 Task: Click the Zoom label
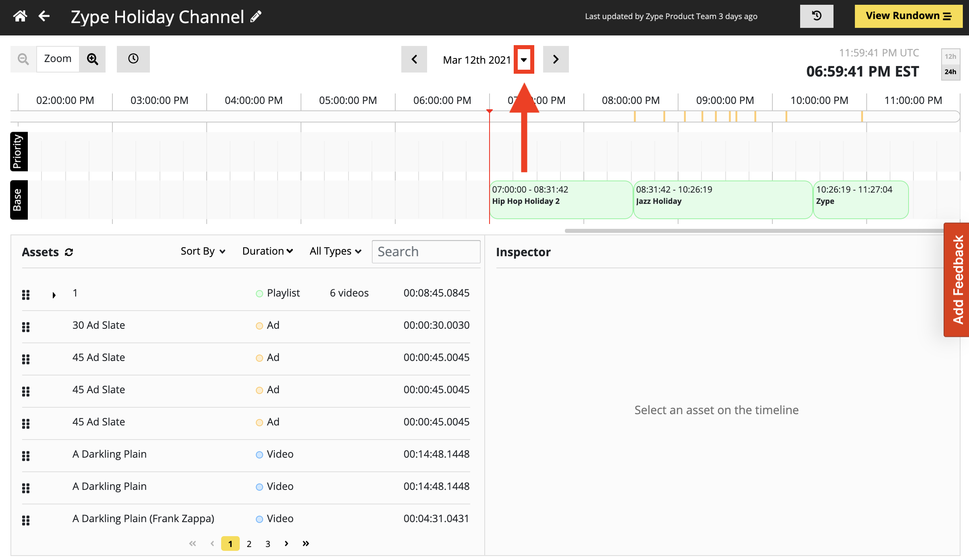(x=58, y=59)
